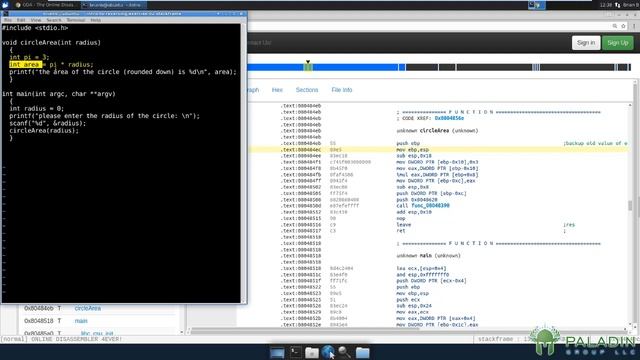Screen dimensions: 640x360
Task: Click the user name menu in the top panel
Action: [631, 5]
